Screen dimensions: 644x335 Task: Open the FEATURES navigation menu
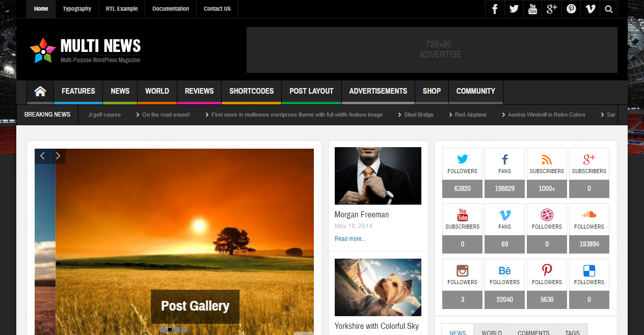coord(78,92)
